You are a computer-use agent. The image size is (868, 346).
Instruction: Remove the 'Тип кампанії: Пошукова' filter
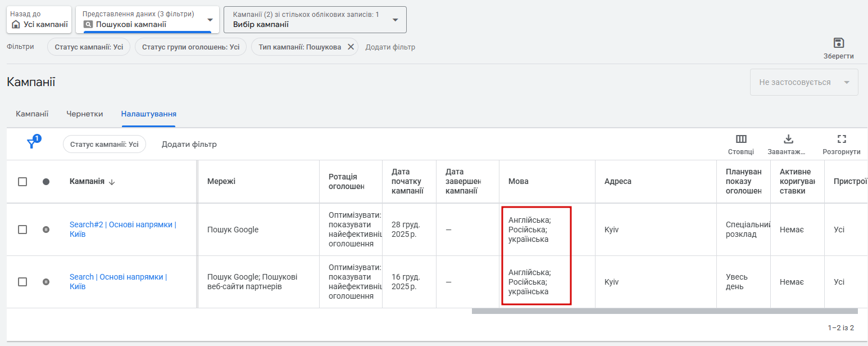351,47
